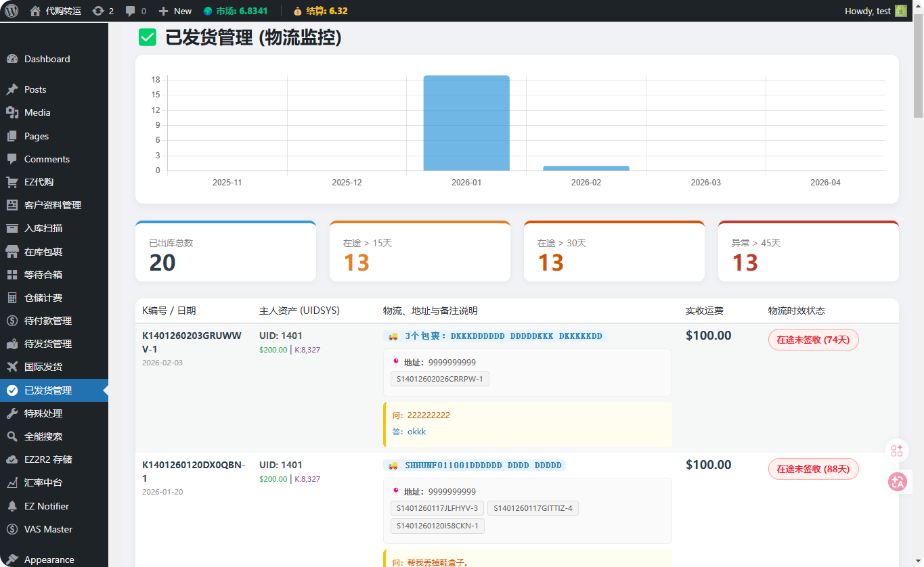Click the pink translate floating icon

coord(898,482)
